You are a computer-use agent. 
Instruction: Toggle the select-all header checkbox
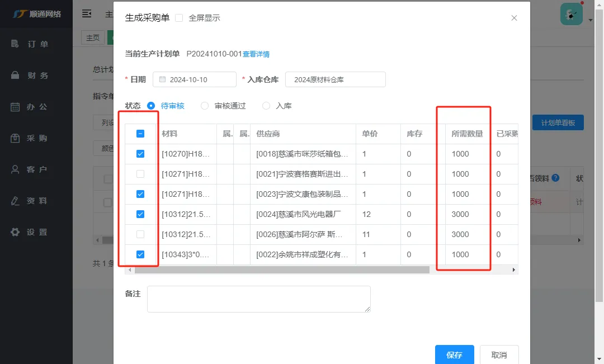[x=140, y=134]
